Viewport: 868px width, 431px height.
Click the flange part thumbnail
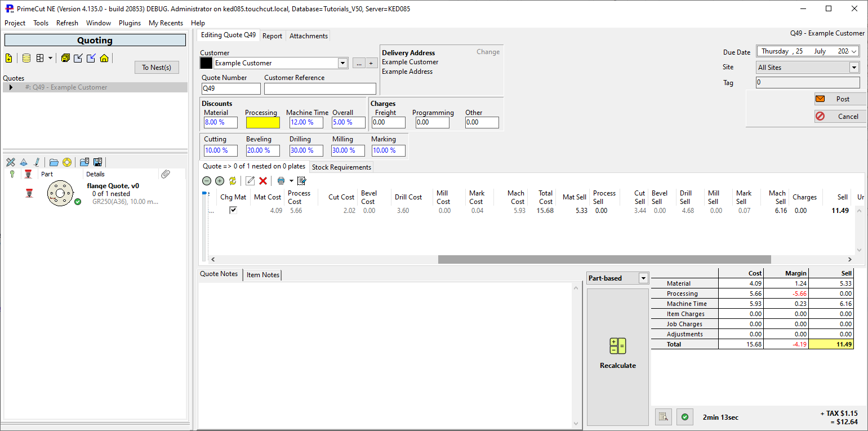(60, 194)
